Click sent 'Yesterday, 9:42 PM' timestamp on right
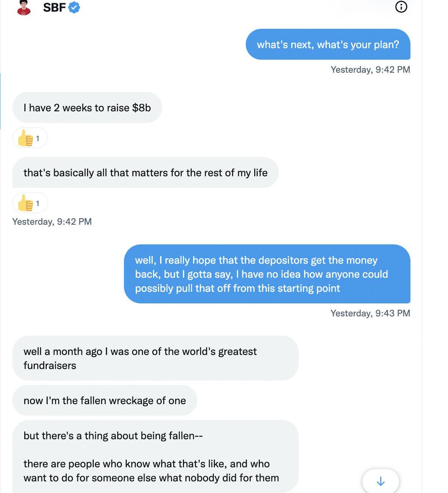This screenshot has width=448, height=493. click(x=370, y=70)
